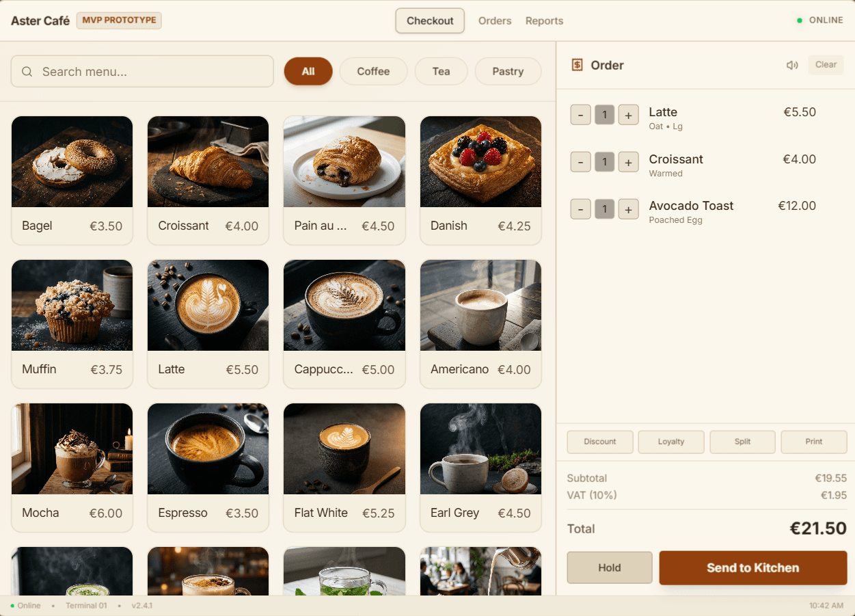Click the Order receipt icon
Viewport: 855px width, 616px height.
pyautogui.click(x=577, y=65)
